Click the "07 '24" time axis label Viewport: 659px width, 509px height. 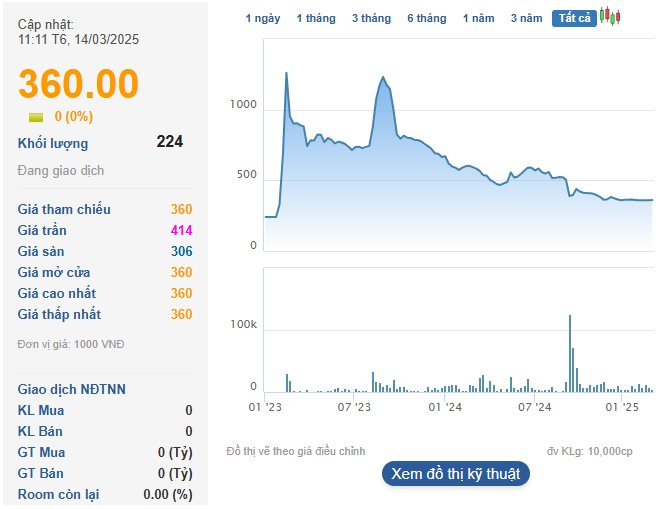[535, 407]
